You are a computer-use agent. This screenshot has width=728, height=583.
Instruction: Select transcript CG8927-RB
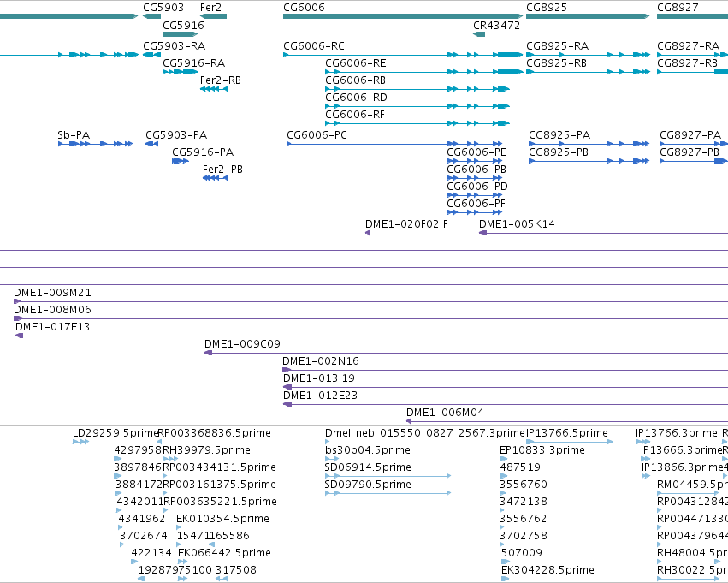(x=687, y=63)
